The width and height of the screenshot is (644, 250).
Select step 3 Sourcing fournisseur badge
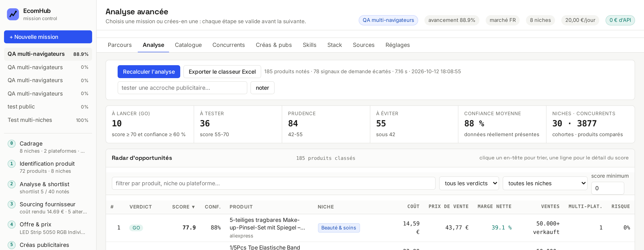click(11, 204)
